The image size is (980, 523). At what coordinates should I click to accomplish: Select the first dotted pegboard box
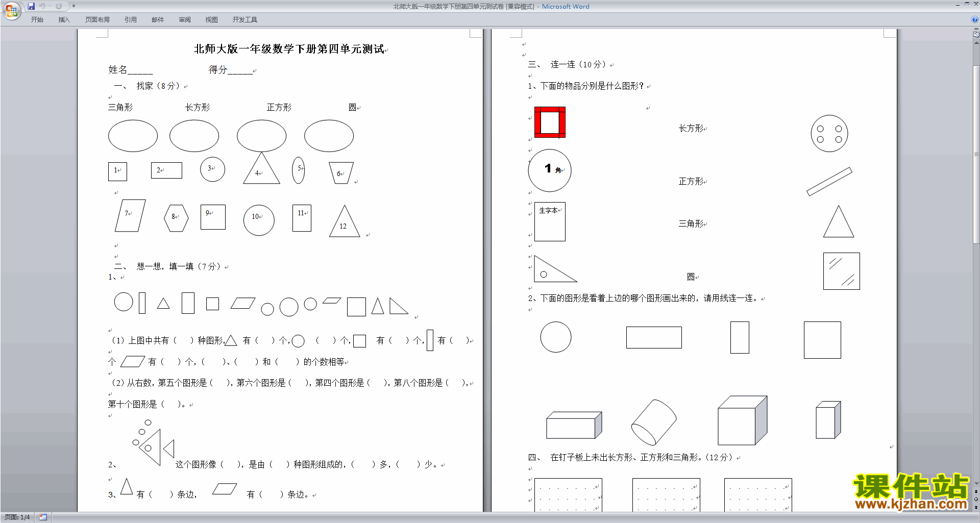point(568,495)
